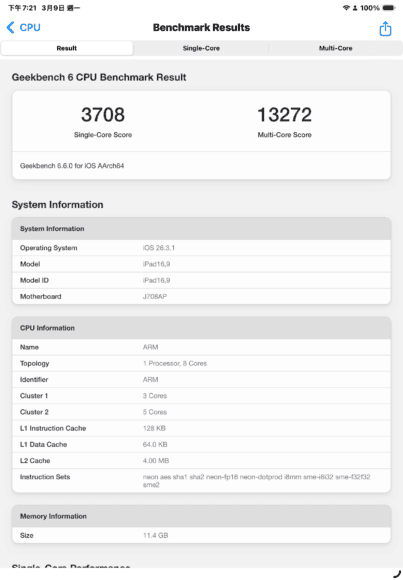Tap the share icon

(385, 28)
